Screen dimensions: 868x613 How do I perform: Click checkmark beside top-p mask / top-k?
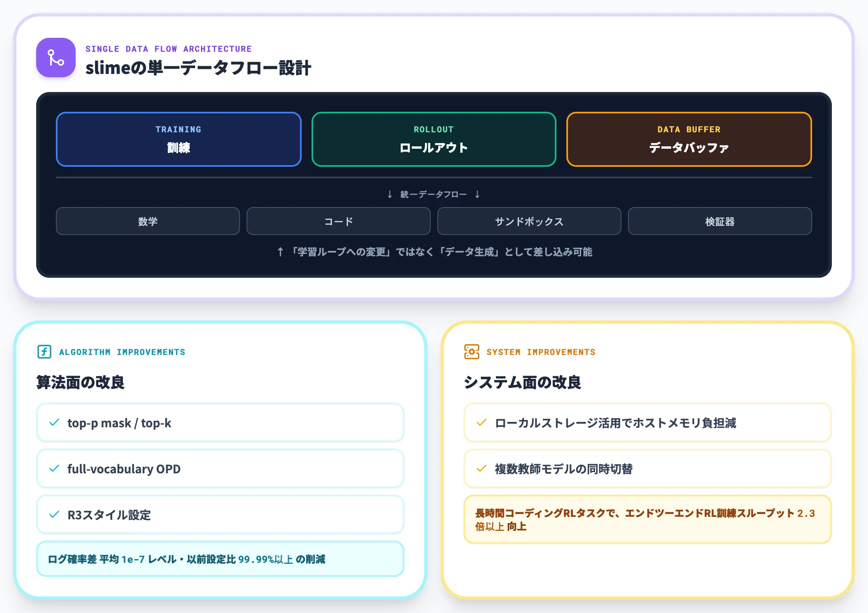pyautogui.click(x=54, y=422)
